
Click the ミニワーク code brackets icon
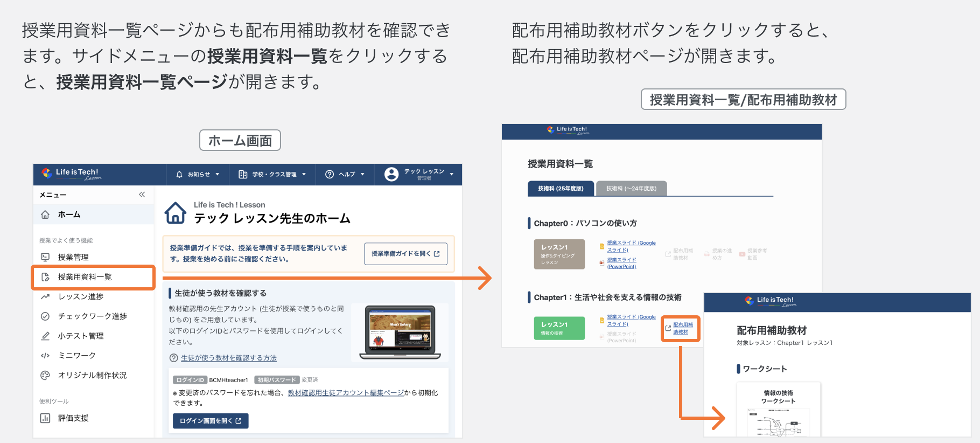click(x=45, y=356)
